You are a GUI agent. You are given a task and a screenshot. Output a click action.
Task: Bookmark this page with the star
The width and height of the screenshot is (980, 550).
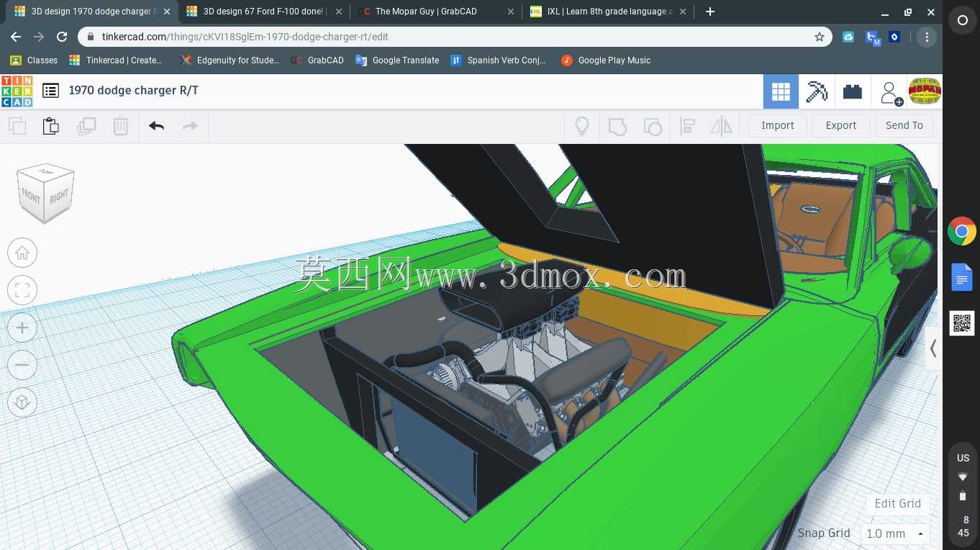(x=819, y=37)
